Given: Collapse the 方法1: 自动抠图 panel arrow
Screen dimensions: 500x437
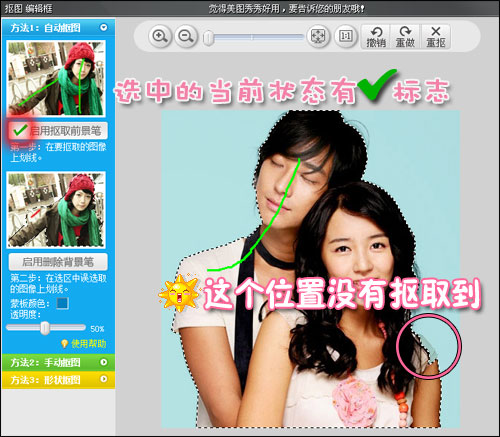Looking at the screenshot, I should (104, 27).
